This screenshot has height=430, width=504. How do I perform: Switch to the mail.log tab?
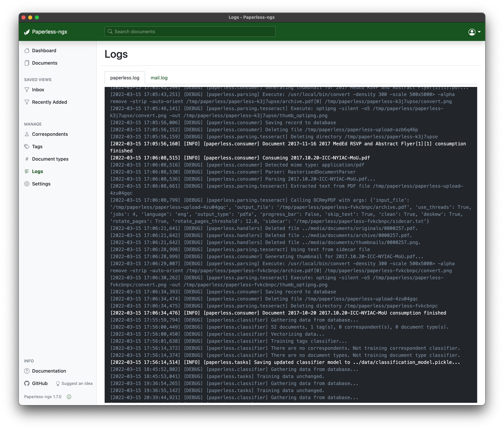tap(159, 78)
